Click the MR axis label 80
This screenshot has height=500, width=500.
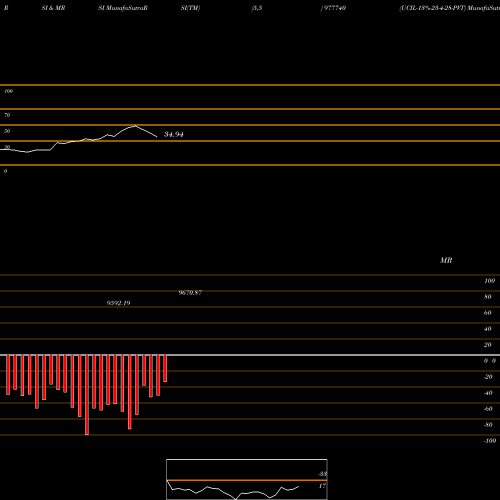click(x=488, y=297)
